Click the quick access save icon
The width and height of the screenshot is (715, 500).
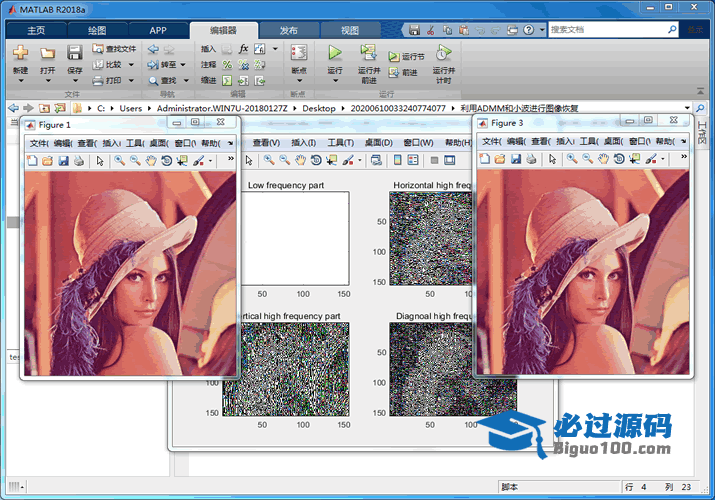(x=414, y=30)
